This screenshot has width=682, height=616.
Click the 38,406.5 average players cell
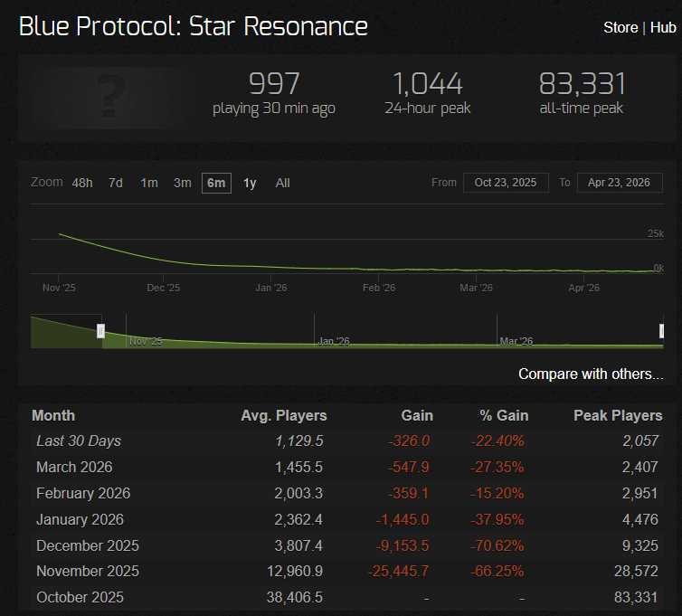(x=295, y=597)
